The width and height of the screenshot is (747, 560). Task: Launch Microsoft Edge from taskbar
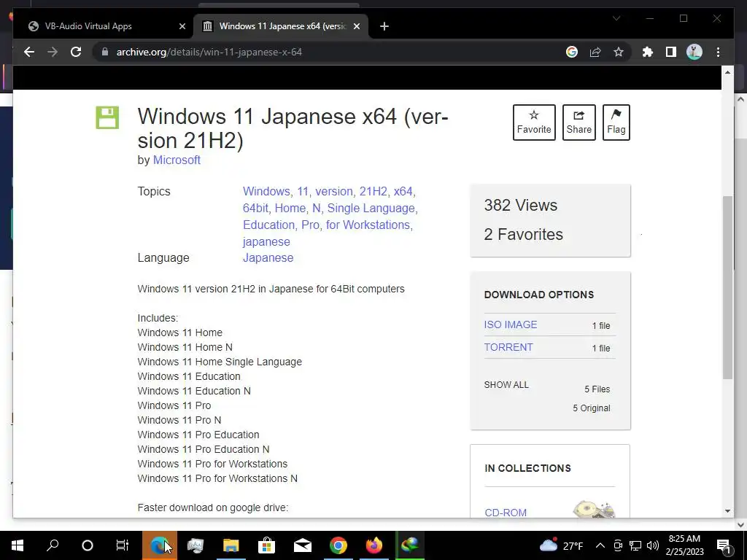tap(159, 545)
